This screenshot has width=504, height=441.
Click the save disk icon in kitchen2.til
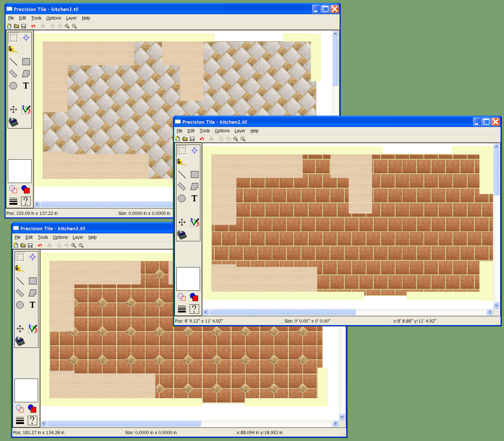click(x=192, y=139)
